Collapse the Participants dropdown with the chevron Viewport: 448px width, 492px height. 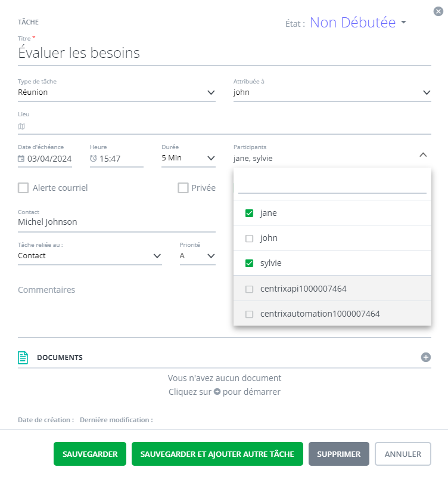point(424,154)
